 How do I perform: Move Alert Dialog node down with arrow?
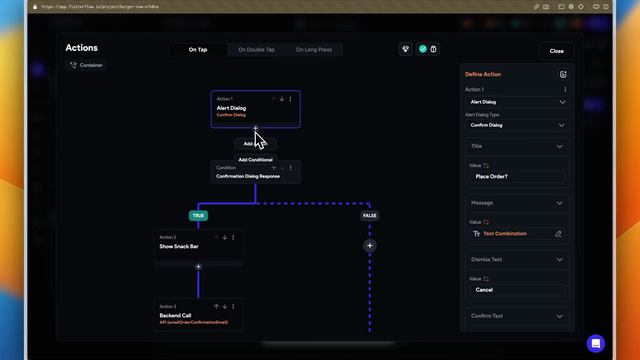[282, 99]
